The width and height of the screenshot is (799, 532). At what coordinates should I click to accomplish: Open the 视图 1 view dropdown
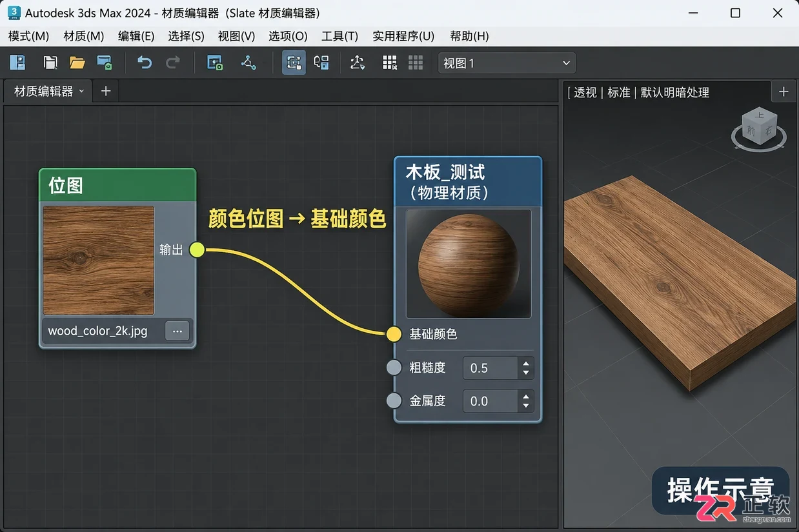pyautogui.click(x=507, y=63)
